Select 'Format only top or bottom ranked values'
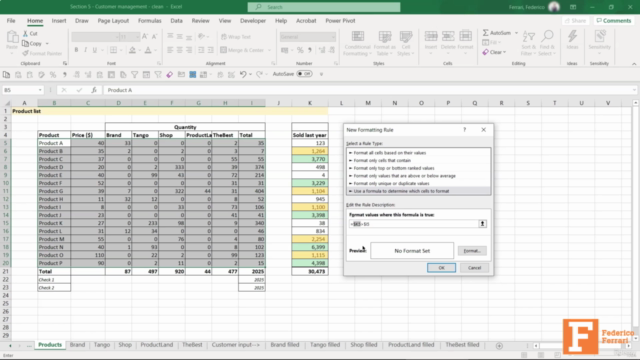 pos(419,168)
